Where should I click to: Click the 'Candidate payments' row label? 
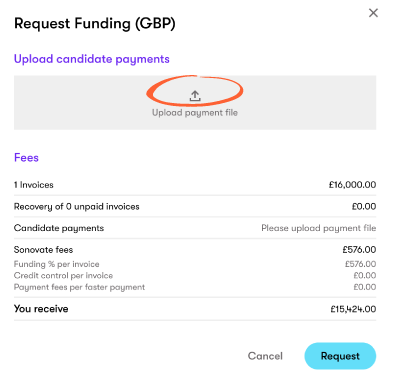click(x=59, y=228)
